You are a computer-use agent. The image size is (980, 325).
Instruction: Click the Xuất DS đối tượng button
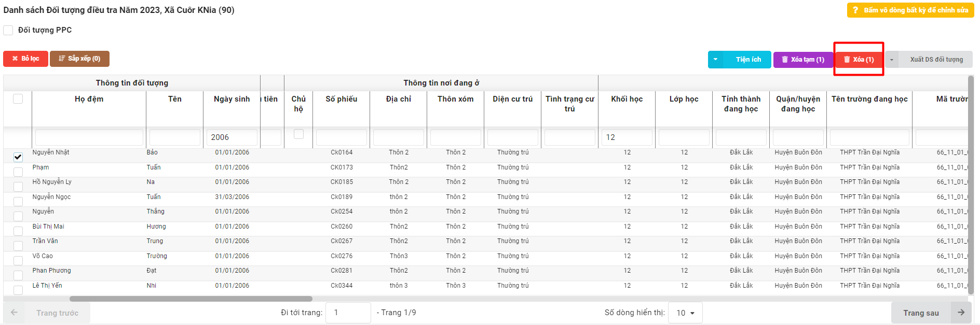[936, 60]
